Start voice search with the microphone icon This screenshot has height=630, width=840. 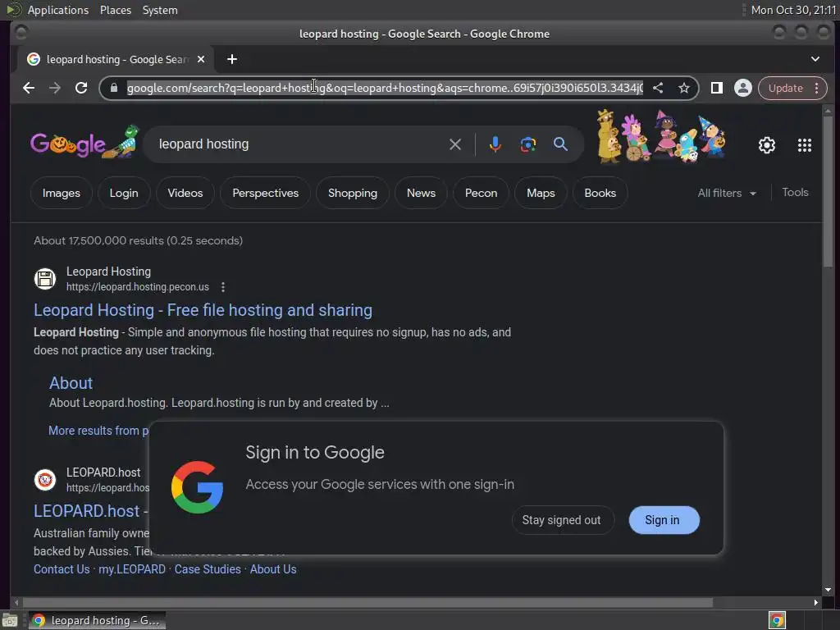coord(495,144)
